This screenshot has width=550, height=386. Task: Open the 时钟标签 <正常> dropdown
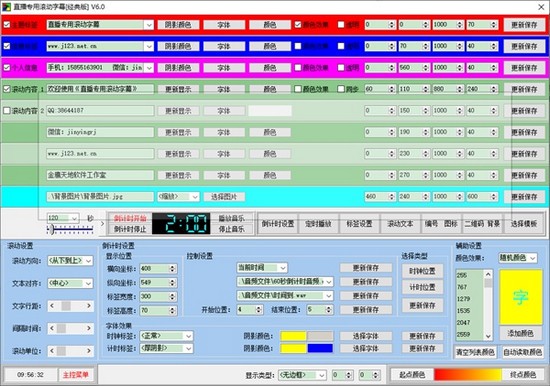[188, 336]
